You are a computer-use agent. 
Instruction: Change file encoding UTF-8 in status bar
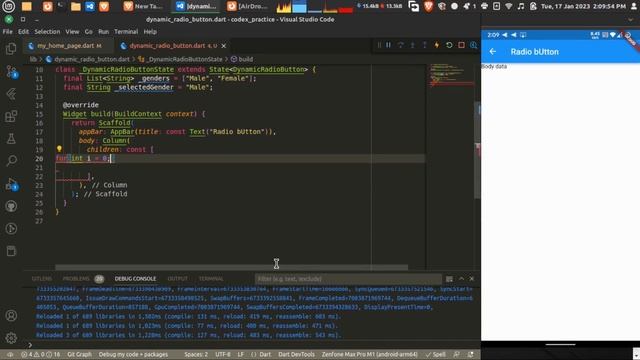pos(223,354)
